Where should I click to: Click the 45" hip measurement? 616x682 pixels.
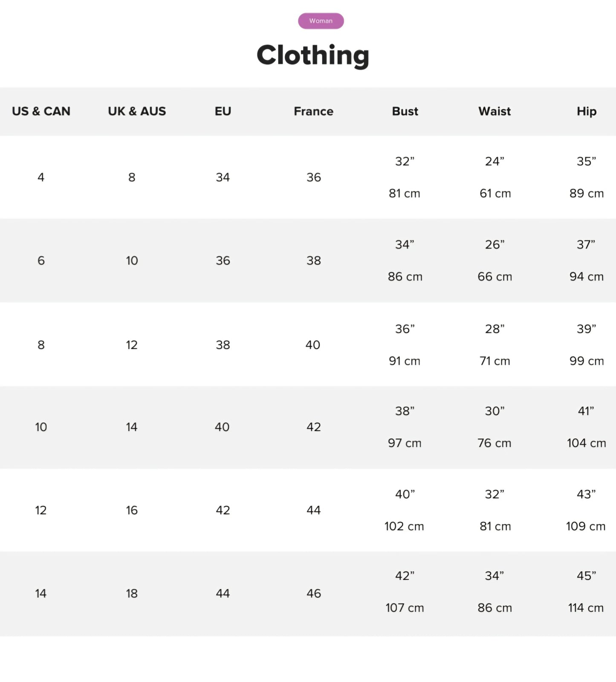coord(586,576)
